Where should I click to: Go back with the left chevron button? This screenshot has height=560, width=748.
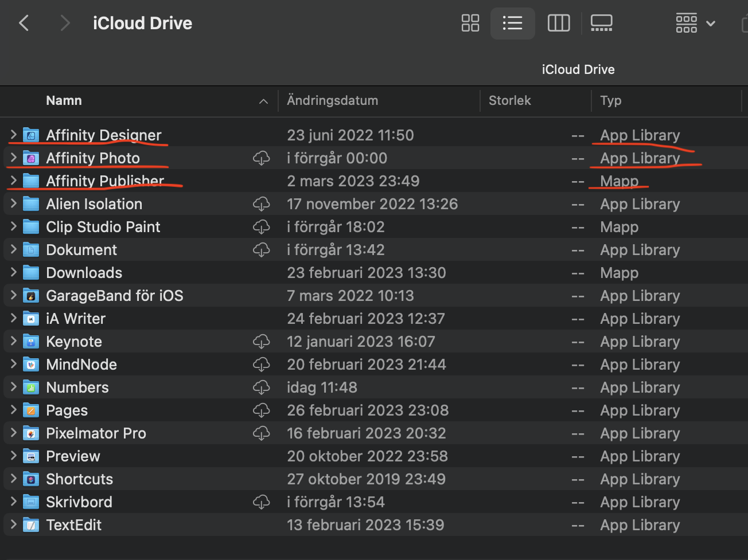point(24,24)
